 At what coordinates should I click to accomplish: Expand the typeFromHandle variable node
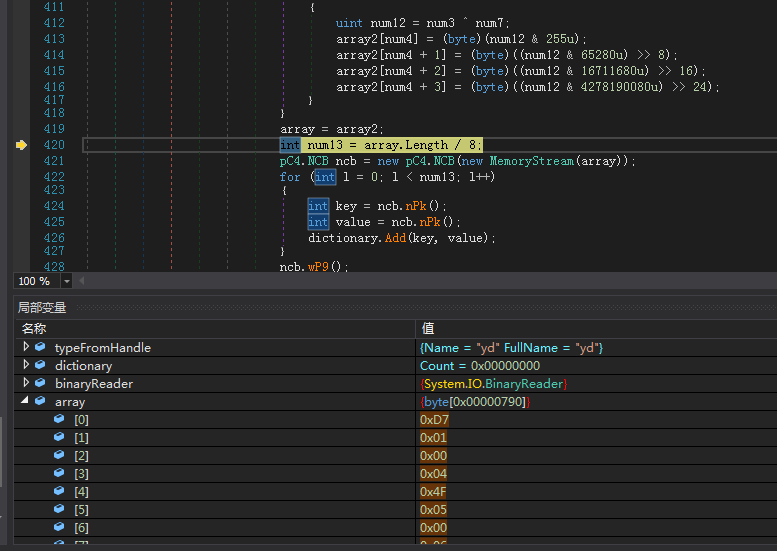[26, 347]
